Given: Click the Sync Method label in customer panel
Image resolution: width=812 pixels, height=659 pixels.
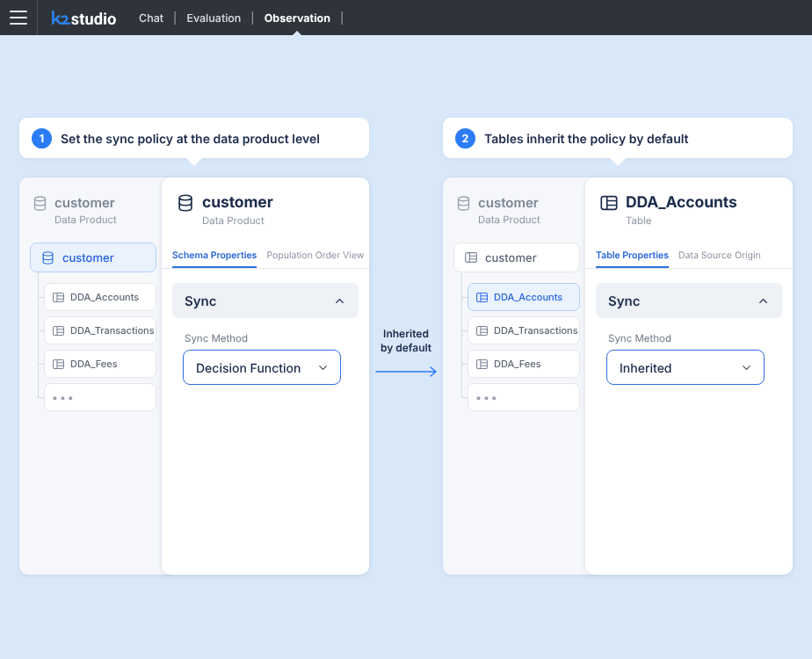Looking at the screenshot, I should click(216, 338).
